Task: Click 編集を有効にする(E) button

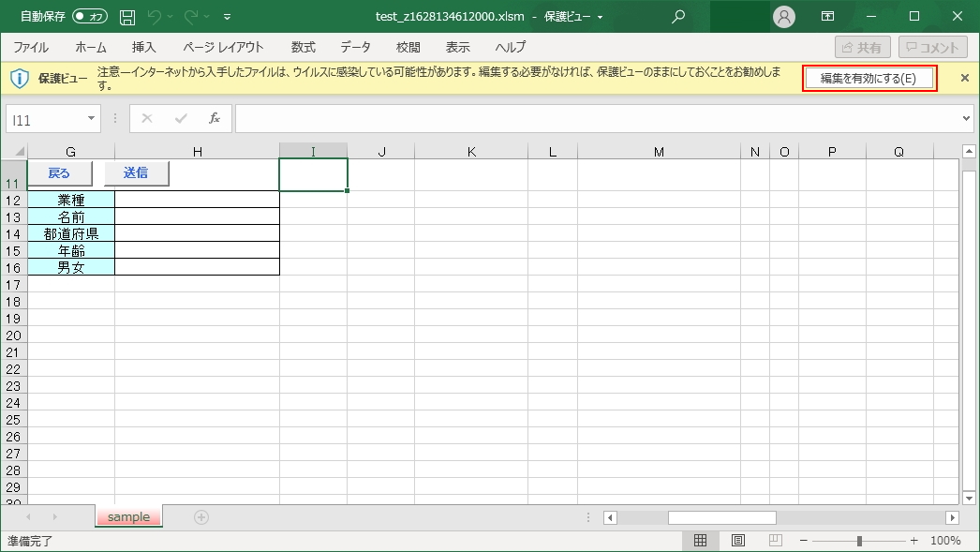Action: coord(869,78)
